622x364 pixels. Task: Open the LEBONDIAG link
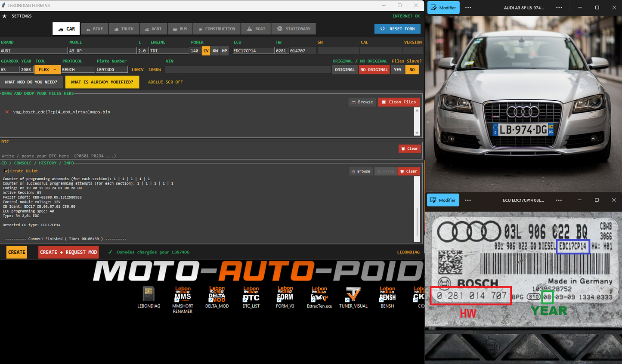[x=408, y=252]
